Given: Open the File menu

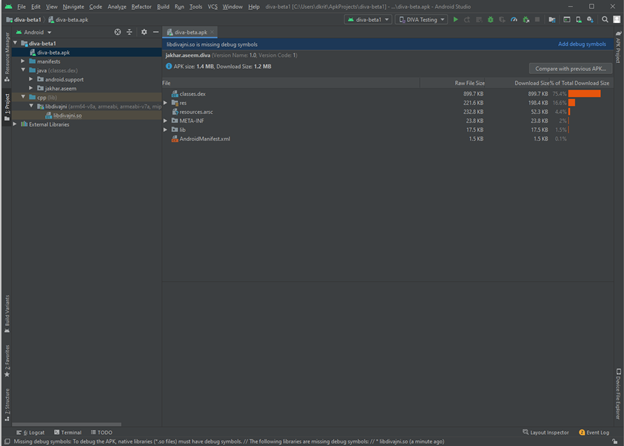Looking at the screenshot, I should [21, 7].
